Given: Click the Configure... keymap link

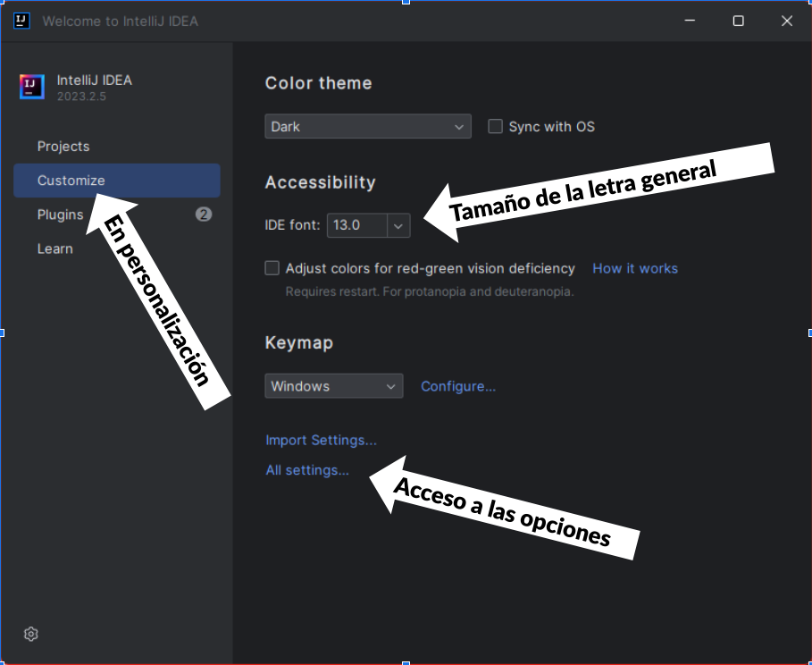Looking at the screenshot, I should 458,386.
